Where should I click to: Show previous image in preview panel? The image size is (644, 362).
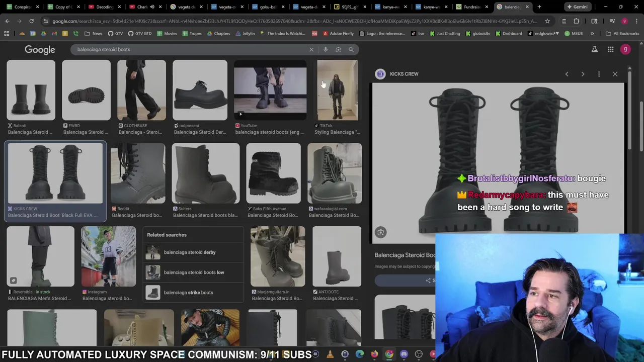pos(567,74)
